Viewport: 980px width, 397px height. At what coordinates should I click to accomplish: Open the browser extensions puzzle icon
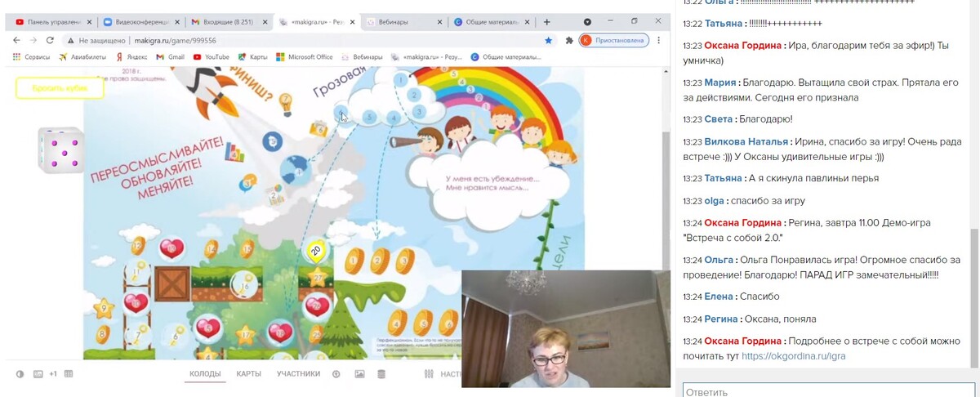pos(568,40)
